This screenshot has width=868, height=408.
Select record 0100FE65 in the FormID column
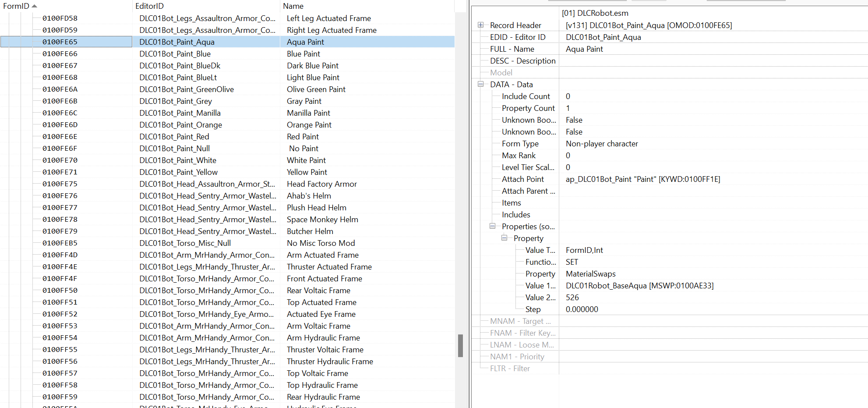60,42
